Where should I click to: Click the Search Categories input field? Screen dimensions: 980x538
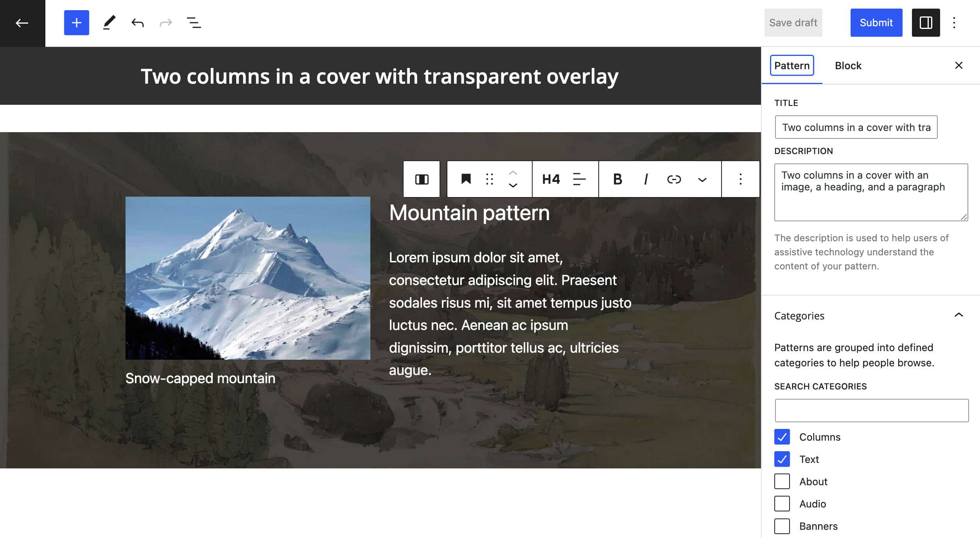click(870, 409)
